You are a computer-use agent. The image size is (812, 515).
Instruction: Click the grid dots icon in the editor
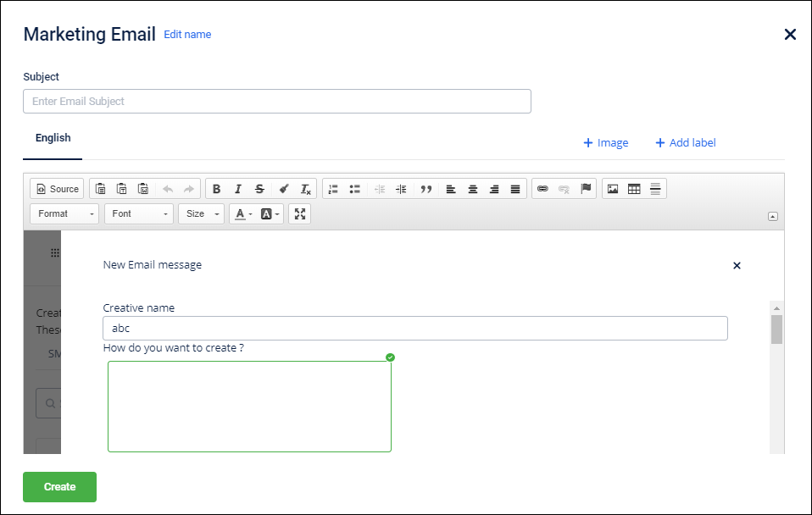pyautogui.click(x=55, y=252)
